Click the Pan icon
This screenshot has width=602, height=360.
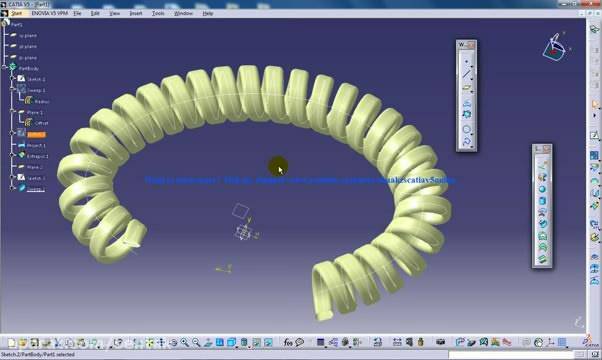161,342
